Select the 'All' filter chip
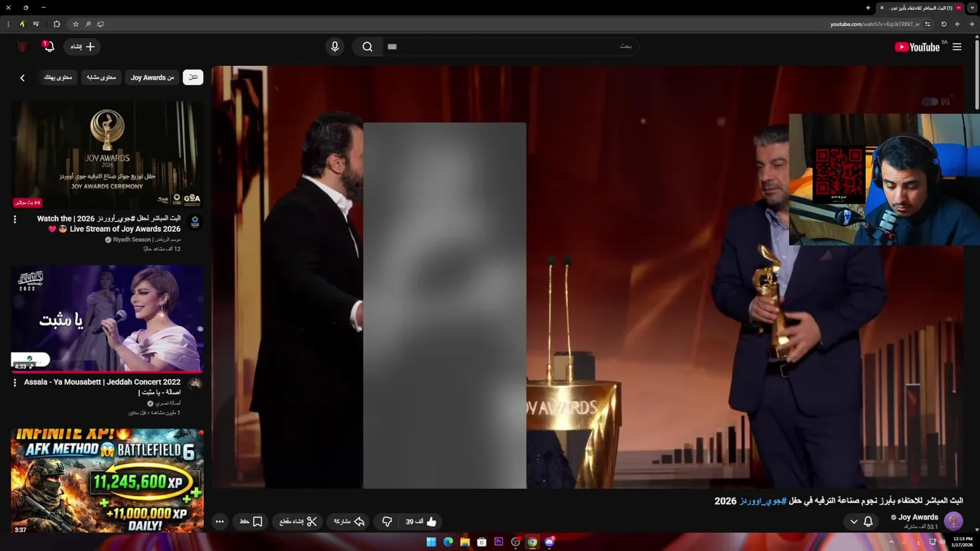 click(x=193, y=77)
